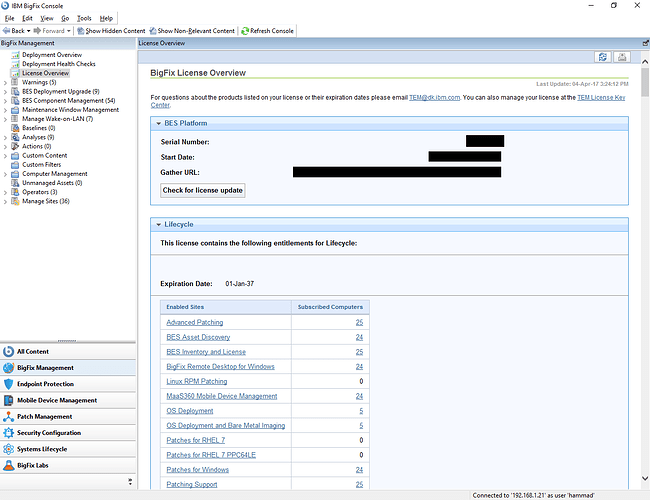Expand the Computer Management node
The image size is (650, 500).
tap(5, 174)
